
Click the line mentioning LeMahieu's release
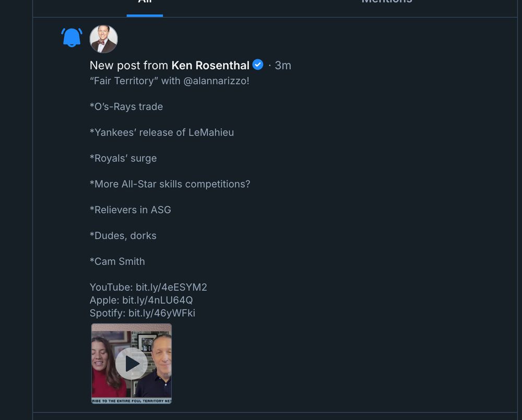(162, 132)
